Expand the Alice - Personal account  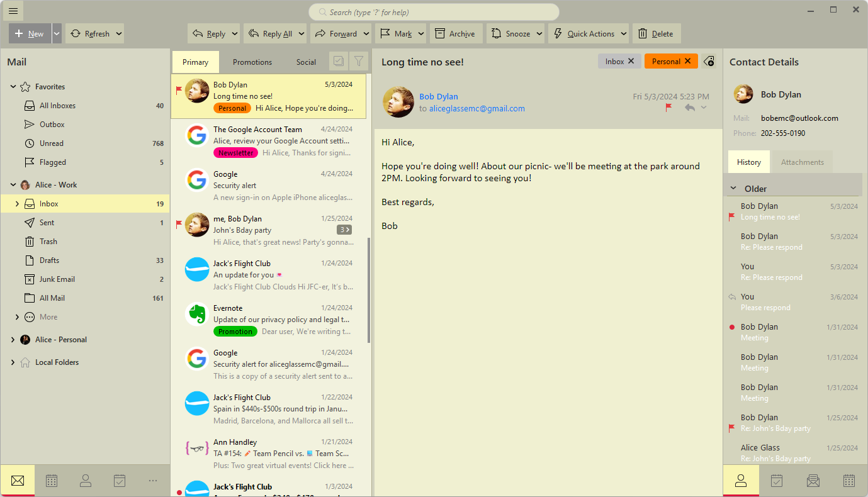13,340
